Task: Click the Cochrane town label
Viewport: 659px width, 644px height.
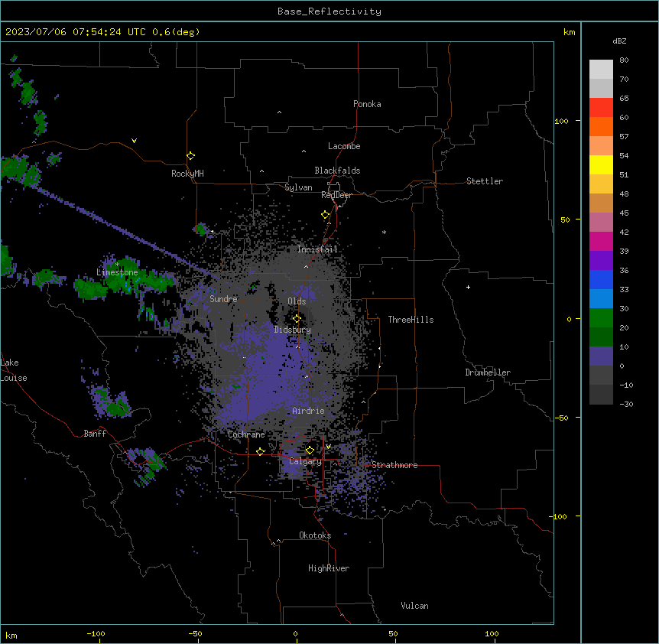Action: 246,434
